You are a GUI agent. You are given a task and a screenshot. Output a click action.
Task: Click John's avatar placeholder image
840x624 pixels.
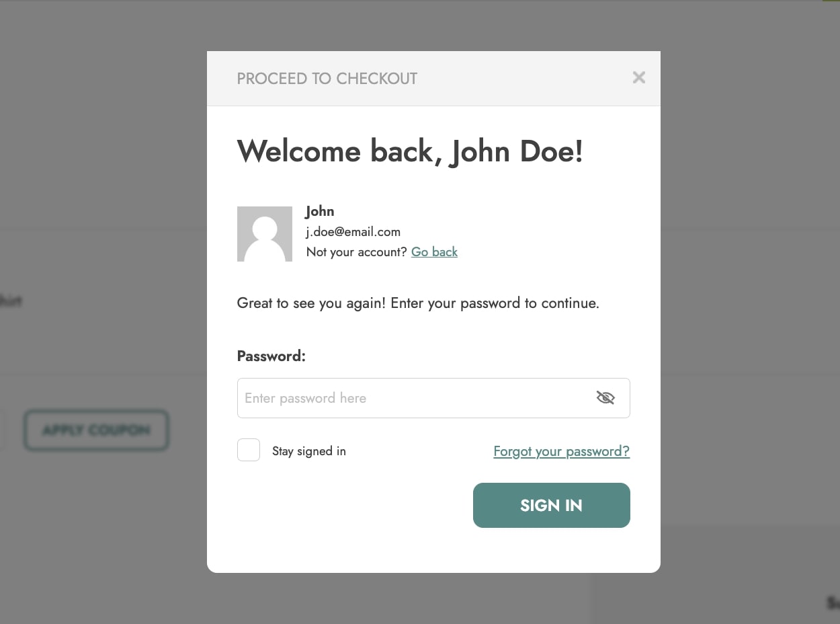(x=265, y=234)
